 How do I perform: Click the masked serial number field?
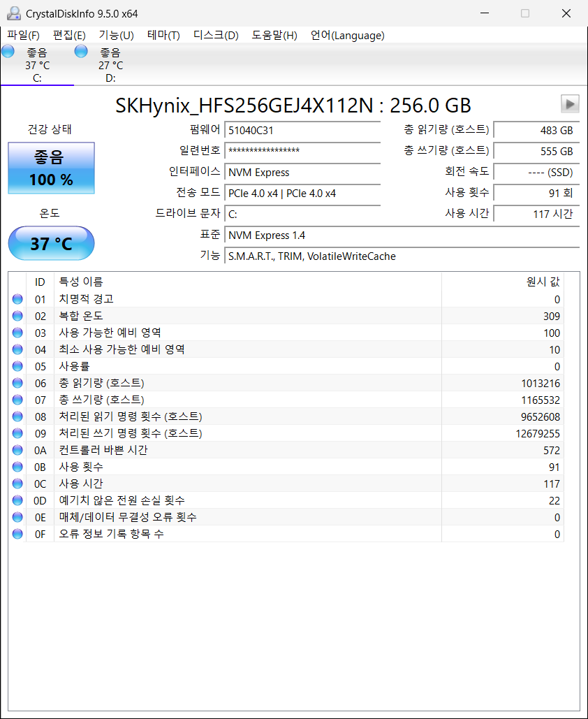302,151
